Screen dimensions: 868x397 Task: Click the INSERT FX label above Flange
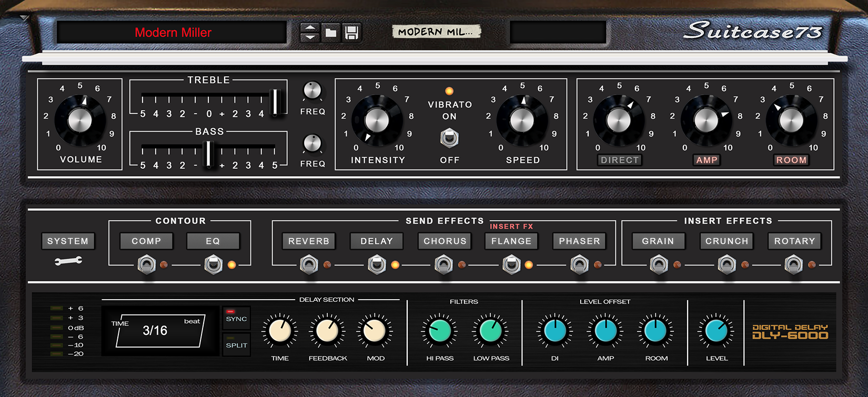point(511,227)
